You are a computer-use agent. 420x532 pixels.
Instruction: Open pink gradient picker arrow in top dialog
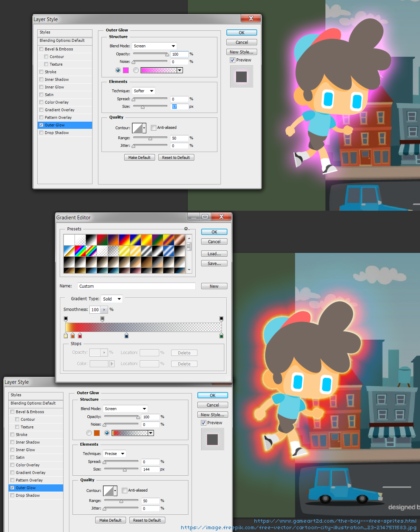coord(179,70)
